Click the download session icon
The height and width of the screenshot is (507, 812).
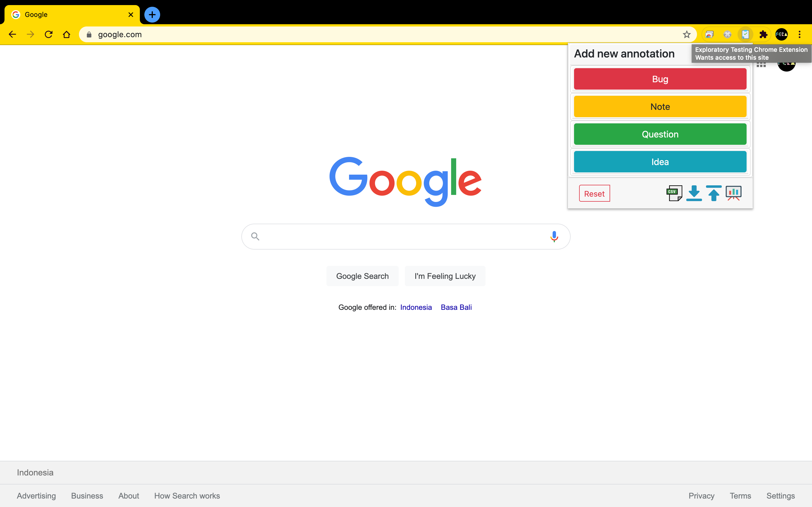694,193
